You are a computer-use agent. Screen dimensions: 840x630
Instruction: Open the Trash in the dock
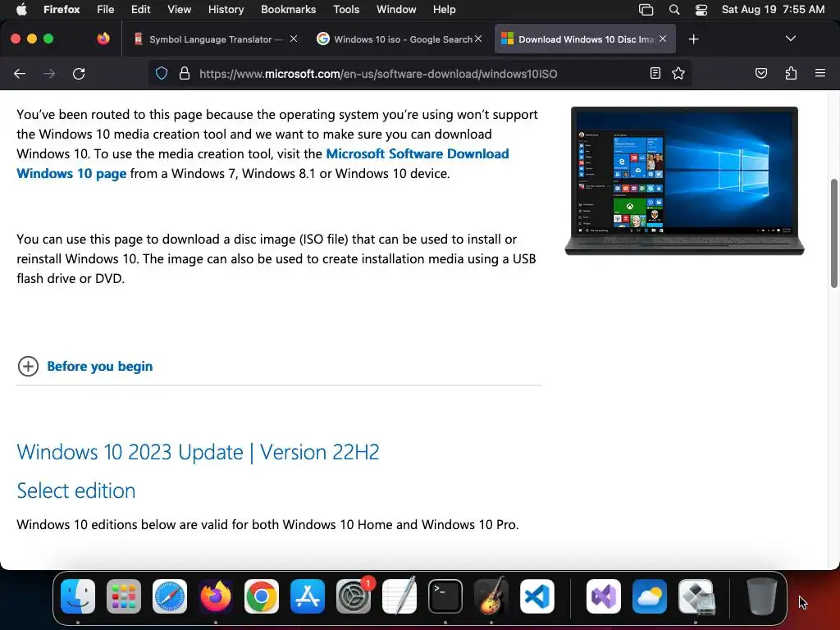(761, 596)
